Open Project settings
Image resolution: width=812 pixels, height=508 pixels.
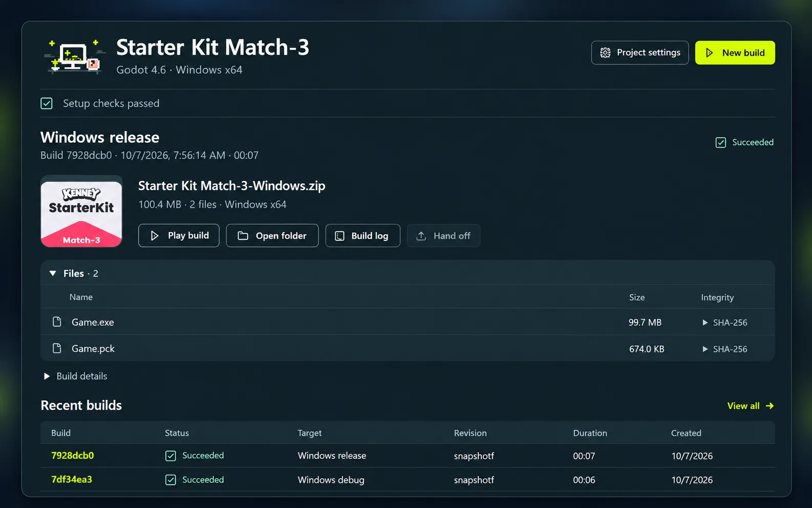[640, 53]
